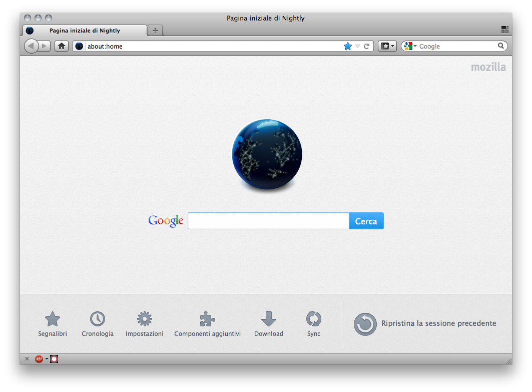Close the add-on bar with the x

point(27,359)
